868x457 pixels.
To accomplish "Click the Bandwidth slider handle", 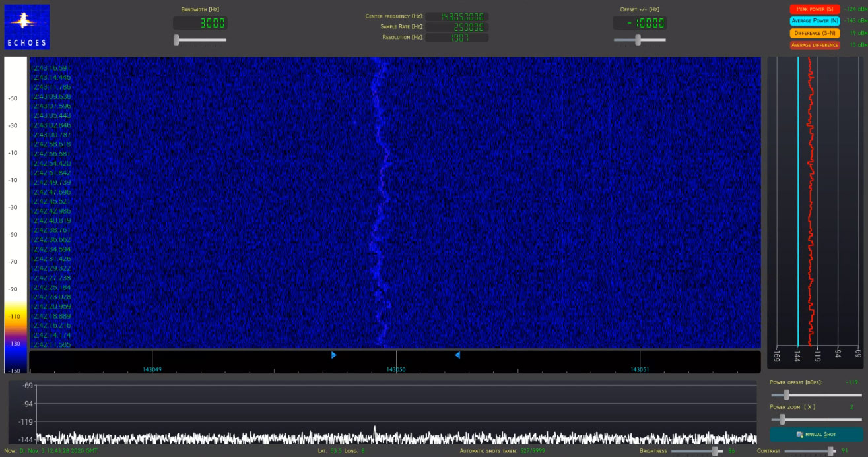I will tap(176, 40).
